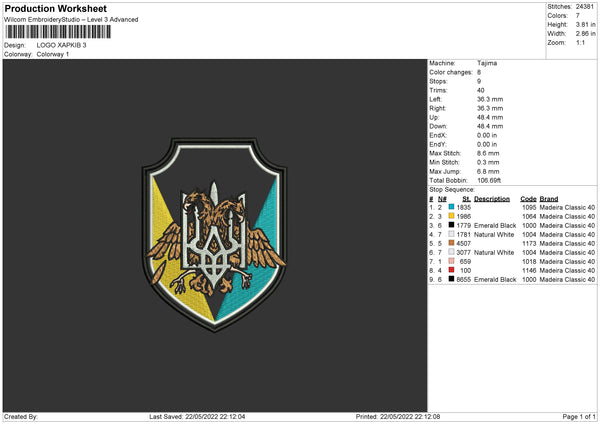Click the Width value '2.86 in'
This screenshot has width=600, height=424.
[x=585, y=34]
